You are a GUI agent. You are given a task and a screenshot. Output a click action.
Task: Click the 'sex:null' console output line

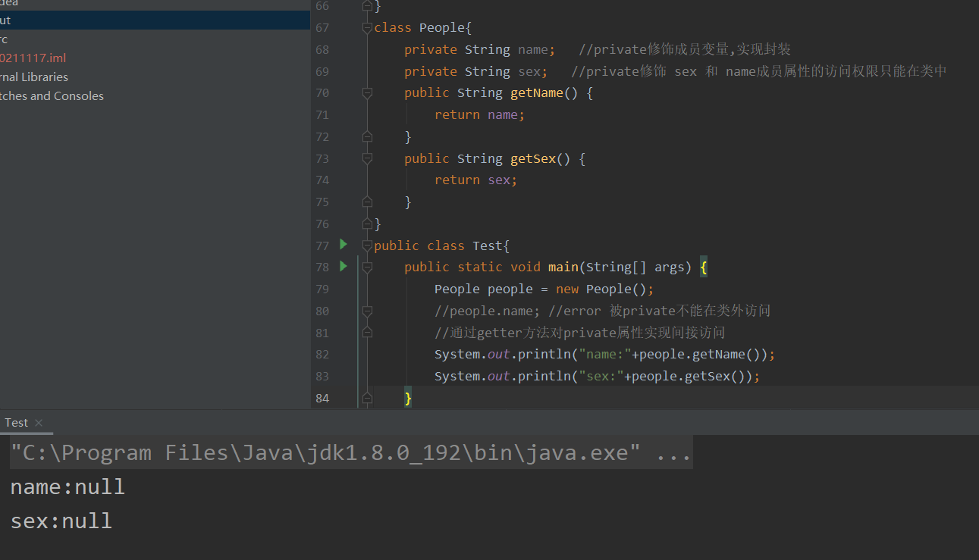[61, 521]
